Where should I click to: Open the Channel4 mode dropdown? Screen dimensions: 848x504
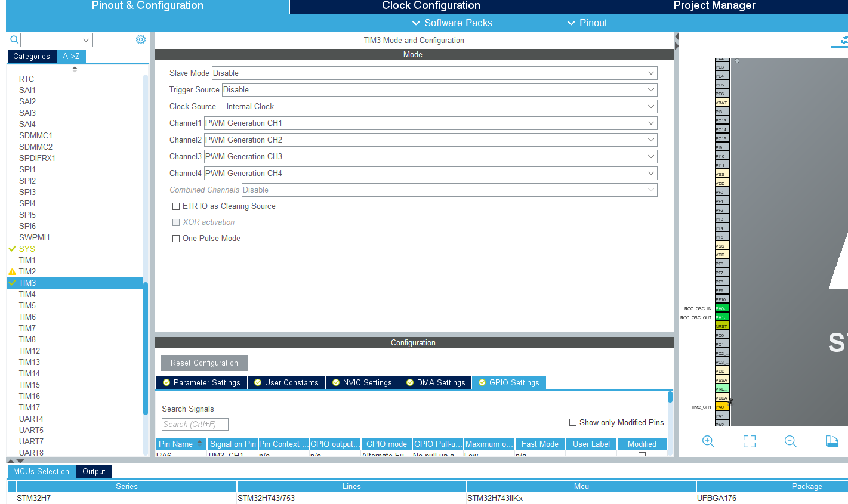(x=431, y=173)
